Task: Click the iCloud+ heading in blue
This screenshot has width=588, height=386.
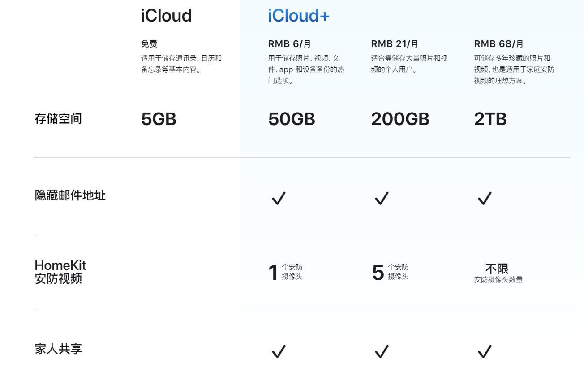Action: pyautogui.click(x=298, y=16)
